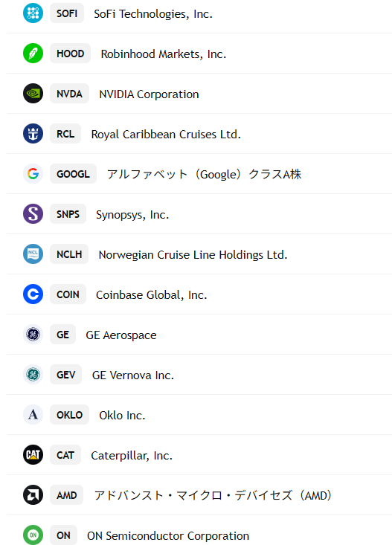Click the Norwegian Cruise Line NCL icon
The height and width of the screenshot is (545, 392).
click(33, 254)
